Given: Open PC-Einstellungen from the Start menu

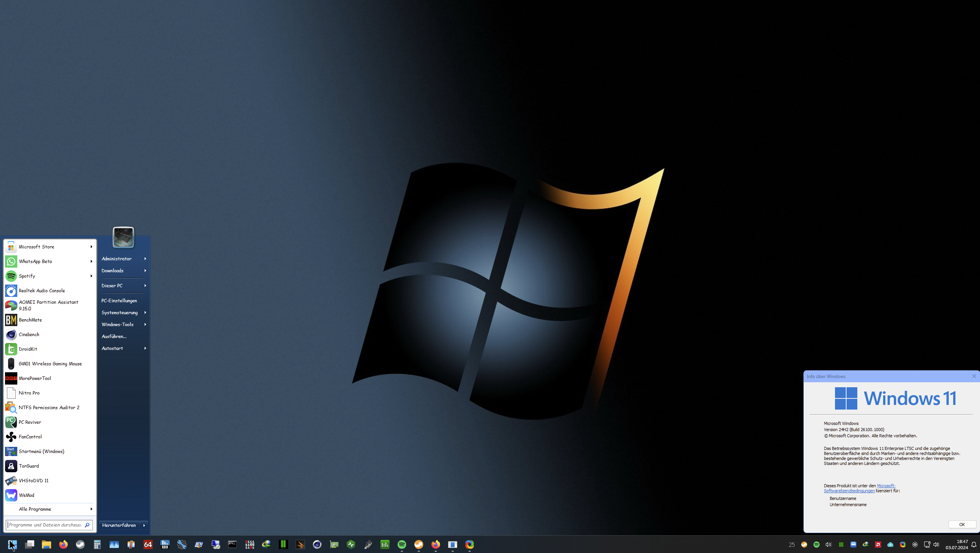Looking at the screenshot, I should [119, 300].
